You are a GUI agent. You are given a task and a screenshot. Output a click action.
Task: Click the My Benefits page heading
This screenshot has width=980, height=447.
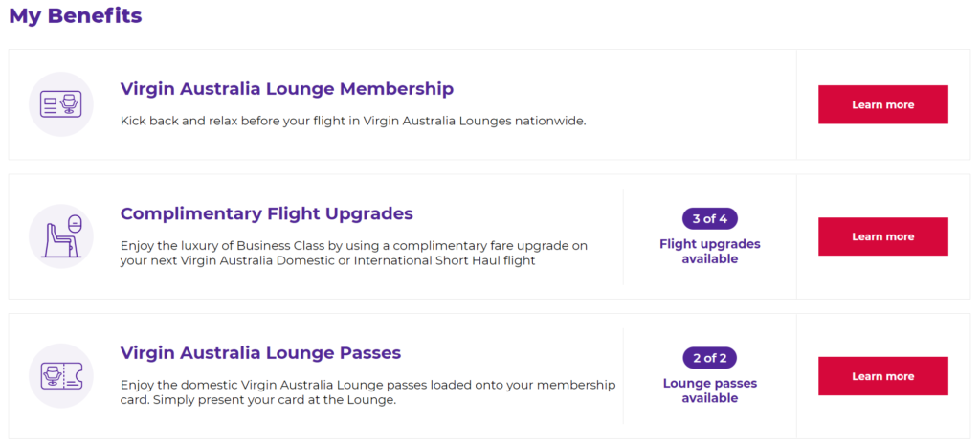coord(76,15)
